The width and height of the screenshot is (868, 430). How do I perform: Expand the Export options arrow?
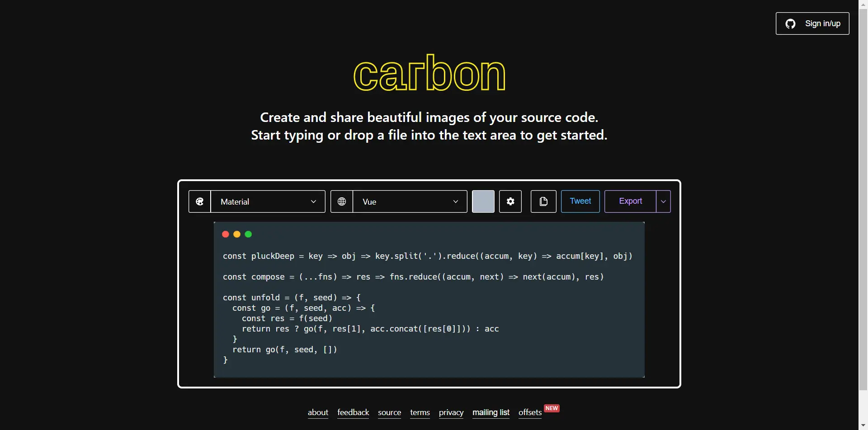(663, 201)
